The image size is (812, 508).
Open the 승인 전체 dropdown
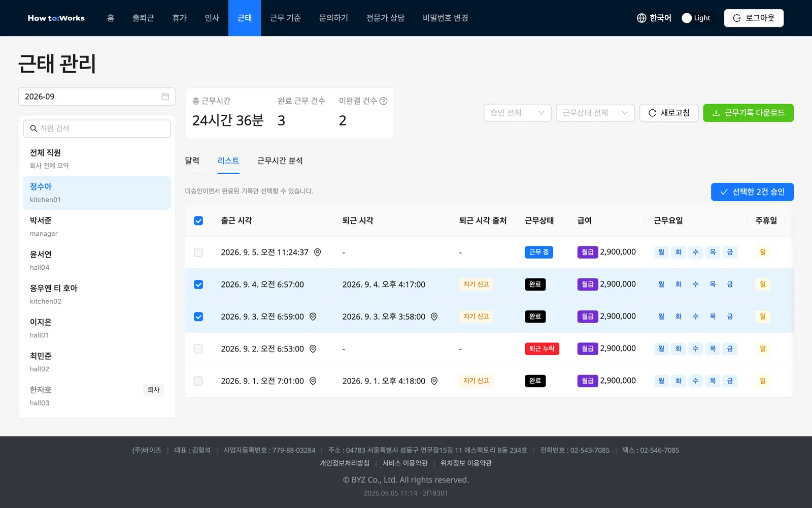tap(517, 113)
